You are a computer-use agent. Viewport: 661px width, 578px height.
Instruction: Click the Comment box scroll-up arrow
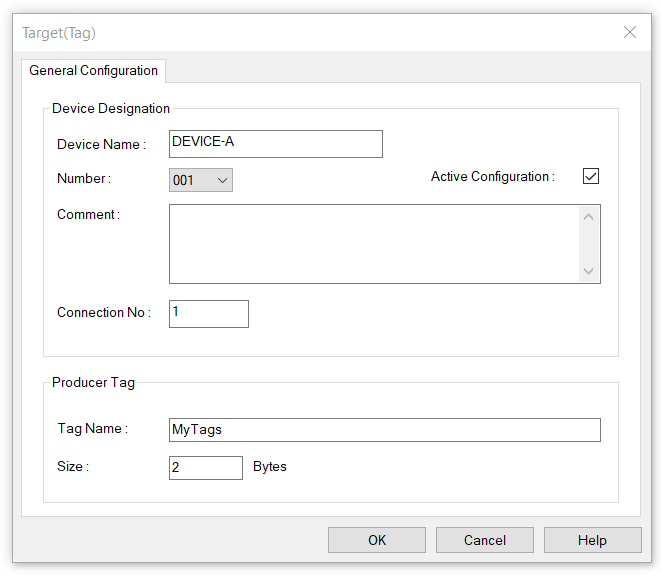pyautogui.click(x=588, y=217)
